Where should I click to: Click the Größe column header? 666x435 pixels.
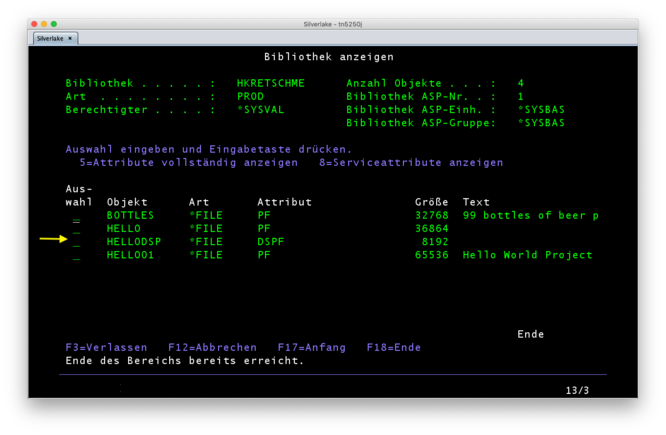click(431, 202)
